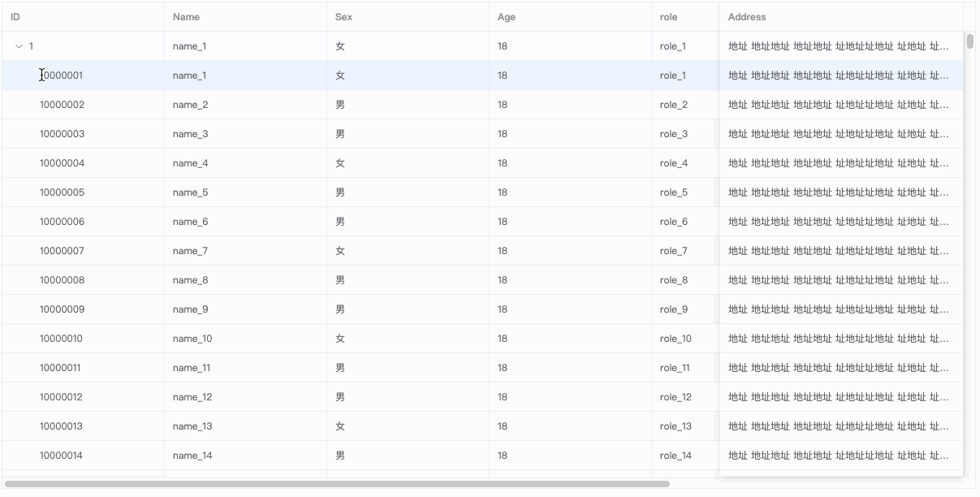
Task: Click the name_2 cell
Action: [x=245, y=105]
